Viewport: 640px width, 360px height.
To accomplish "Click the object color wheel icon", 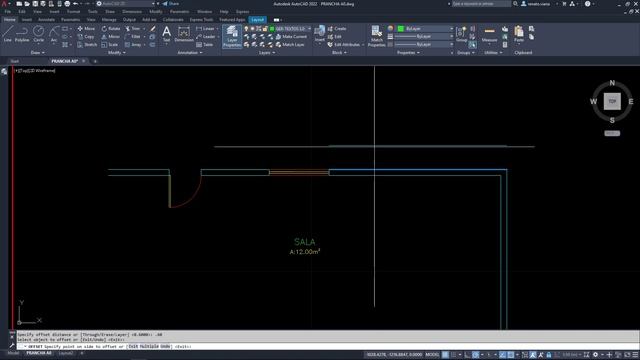I will [391, 29].
